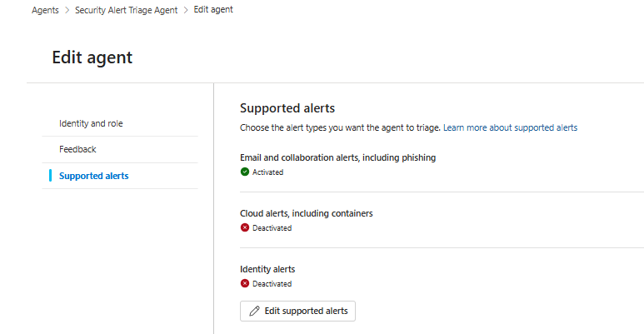Click the pencil icon on Edit supported alerts
Screen dimensions: 644x334
255,311
